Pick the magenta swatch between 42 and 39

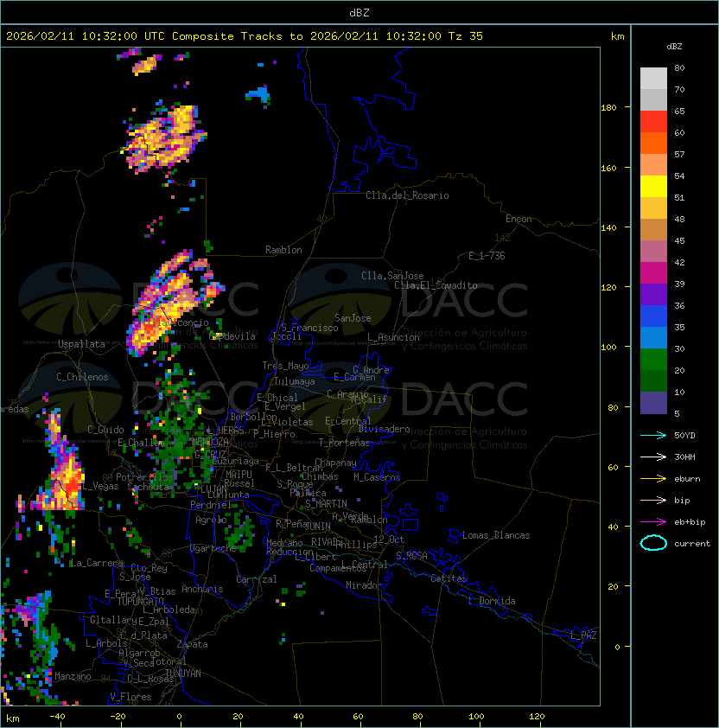(653, 273)
